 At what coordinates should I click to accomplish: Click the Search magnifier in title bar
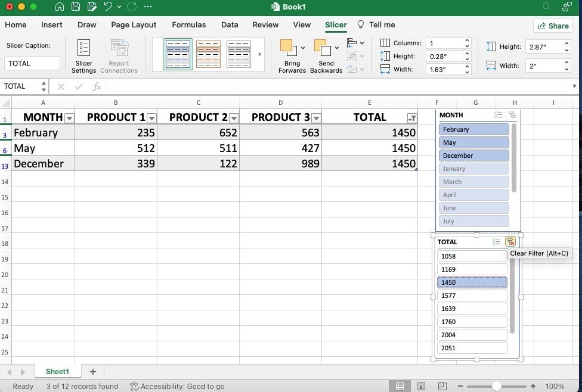tap(546, 7)
